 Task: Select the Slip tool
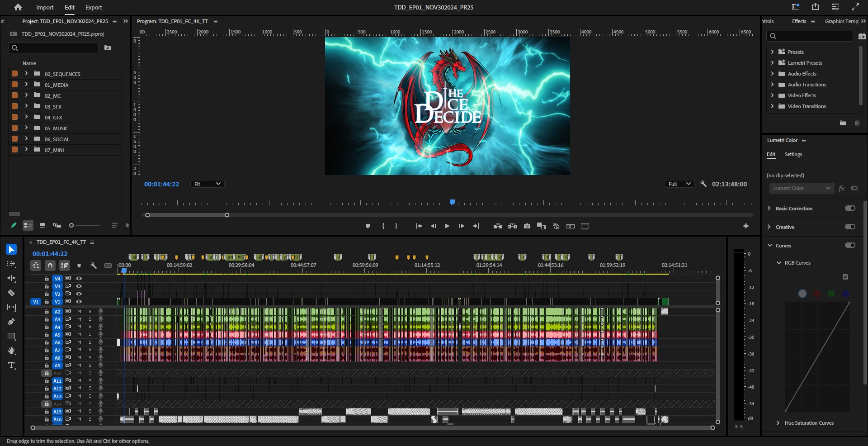[12, 307]
